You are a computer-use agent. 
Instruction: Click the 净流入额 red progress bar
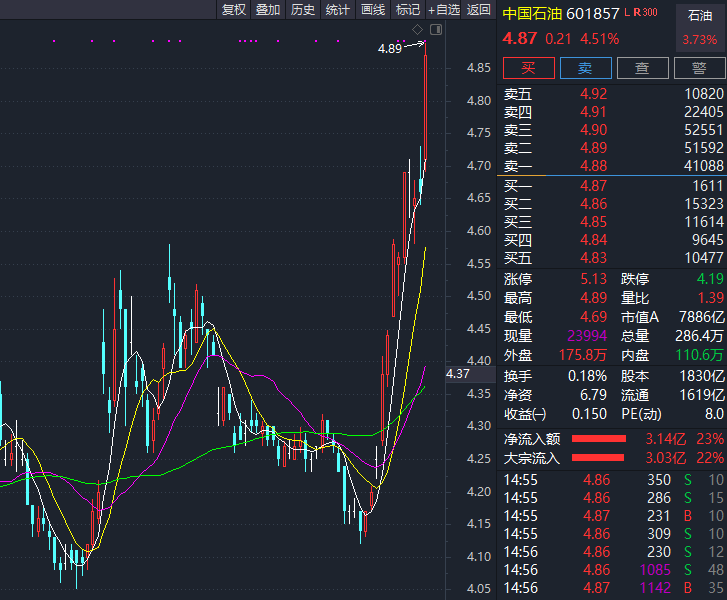click(599, 439)
